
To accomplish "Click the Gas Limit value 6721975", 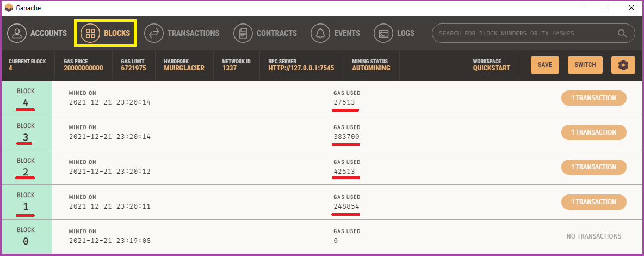I will (x=133, y=68).
